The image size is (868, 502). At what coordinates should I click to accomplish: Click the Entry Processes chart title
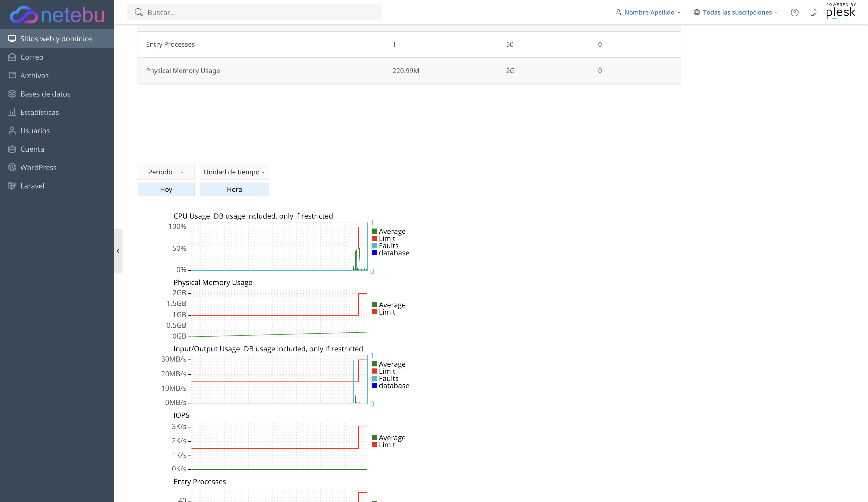200,482
